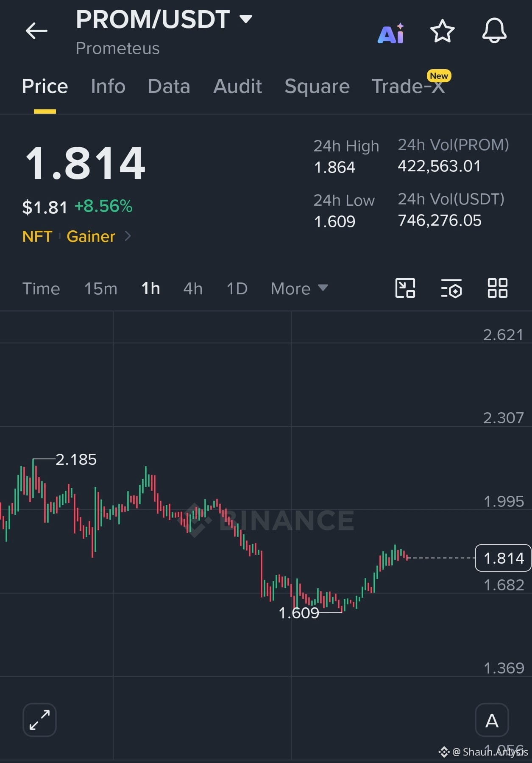Switch to the Trade-X tab
The height and width of the screenshot is (763, 532).
408,87
